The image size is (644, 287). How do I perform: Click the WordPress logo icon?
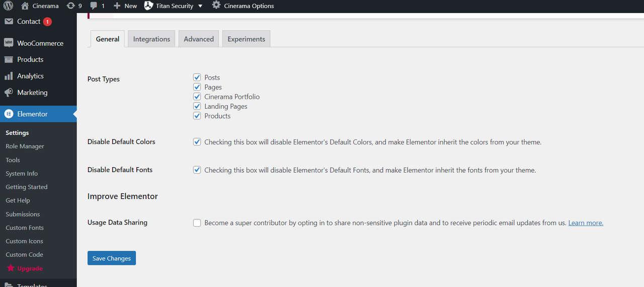point(9,6)
